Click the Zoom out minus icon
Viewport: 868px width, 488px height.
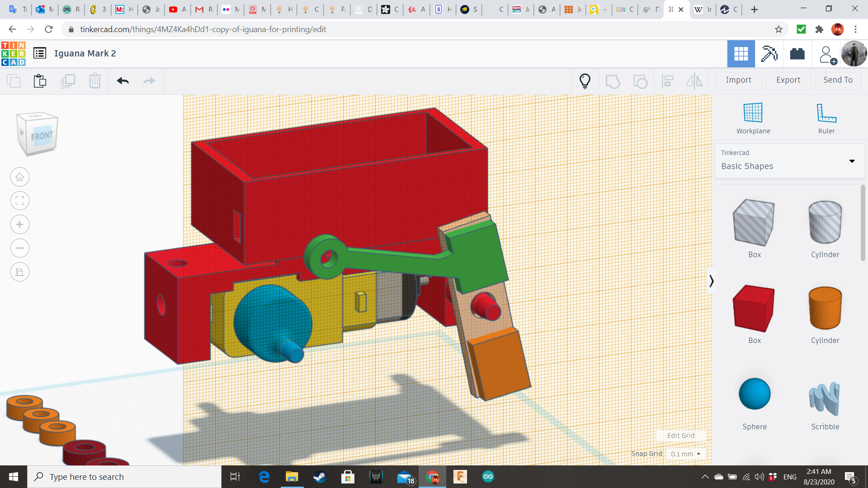point(20,248)
